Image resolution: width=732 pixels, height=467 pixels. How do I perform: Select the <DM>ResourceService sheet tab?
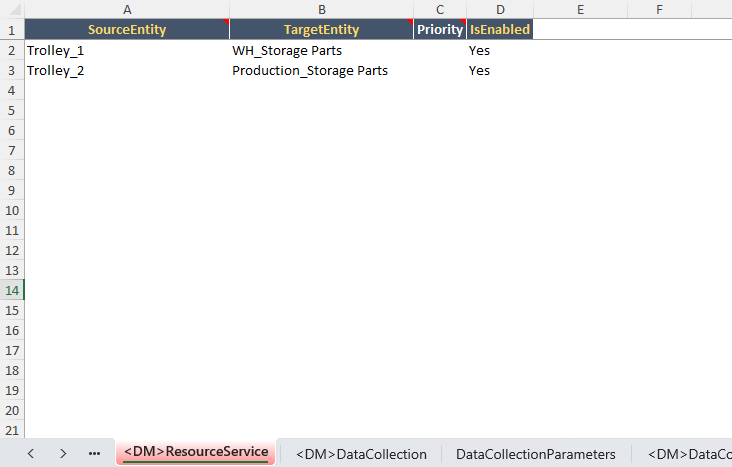point(196,453)
